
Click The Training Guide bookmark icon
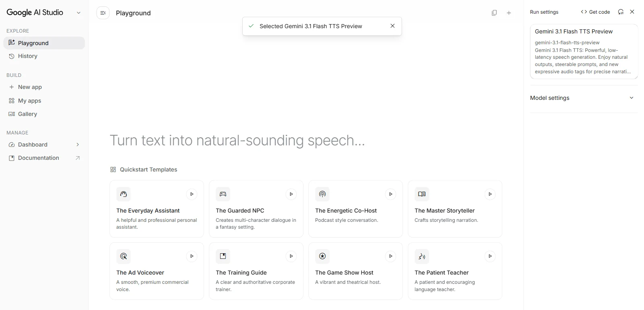pyautogui.click(x=223, y=256)
